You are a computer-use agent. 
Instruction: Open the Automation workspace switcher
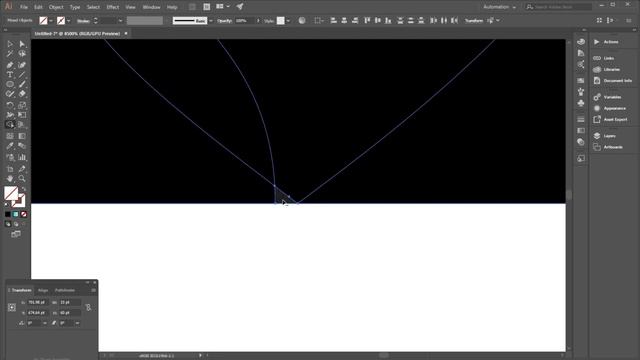point(499,7)
